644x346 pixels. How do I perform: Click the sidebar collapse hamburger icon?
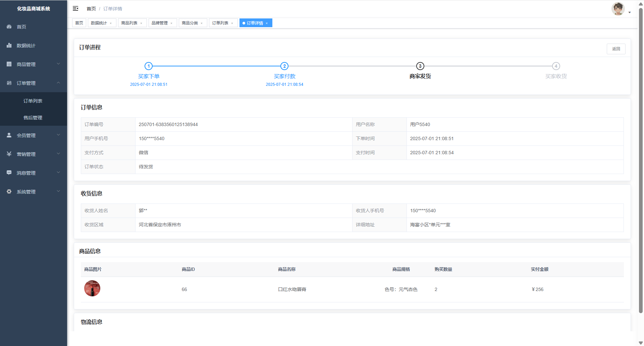point(75,8)
